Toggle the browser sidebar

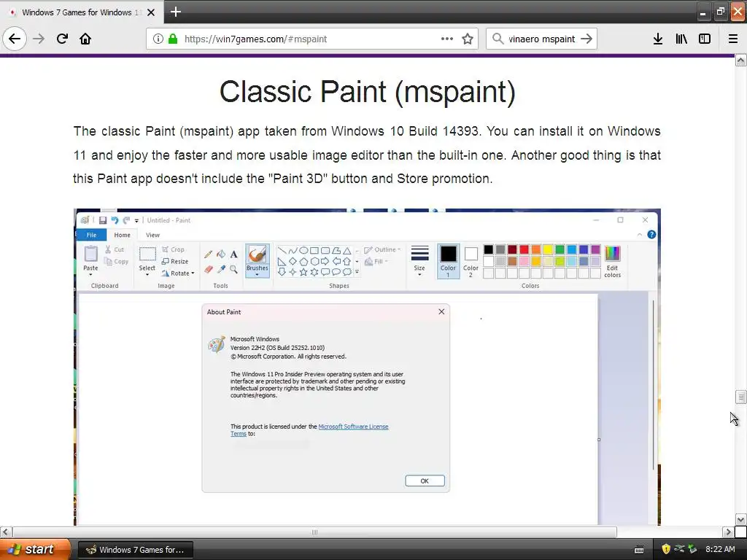tap(705, 39)
